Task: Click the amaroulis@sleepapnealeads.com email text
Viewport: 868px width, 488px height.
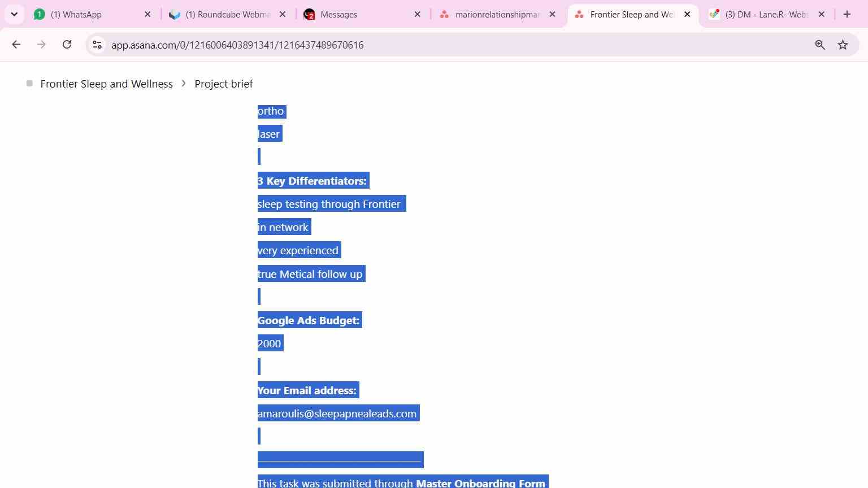Action: coord(337,413)
